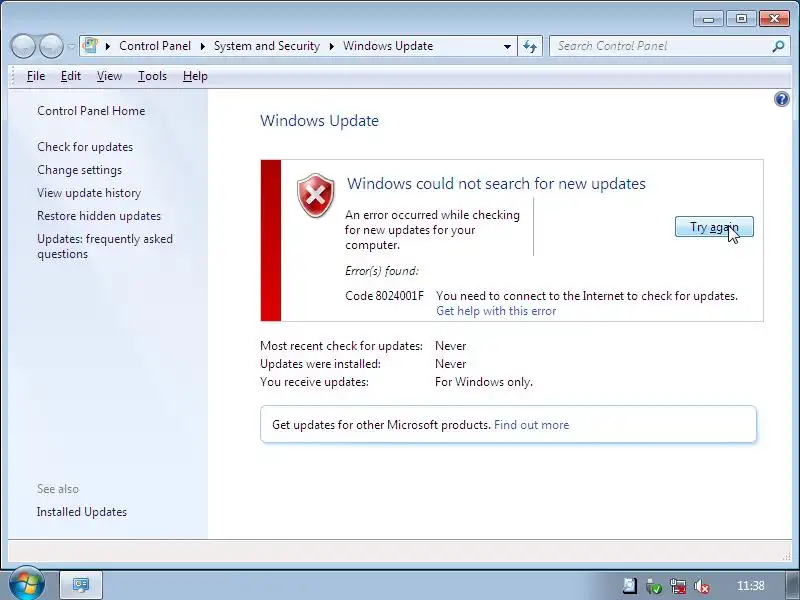Click the blue help question mark icon

(782, 99)
